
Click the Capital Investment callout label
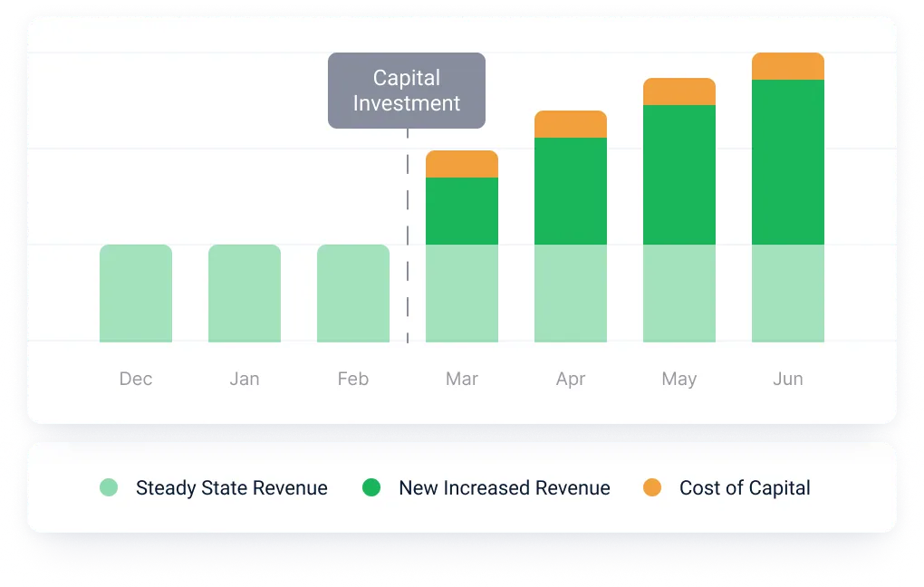tap(407, 91)
